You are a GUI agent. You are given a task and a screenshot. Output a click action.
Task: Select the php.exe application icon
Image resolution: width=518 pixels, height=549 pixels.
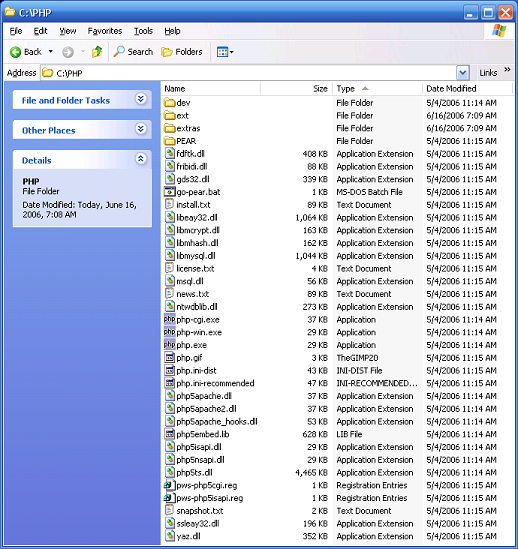point(170,345)
